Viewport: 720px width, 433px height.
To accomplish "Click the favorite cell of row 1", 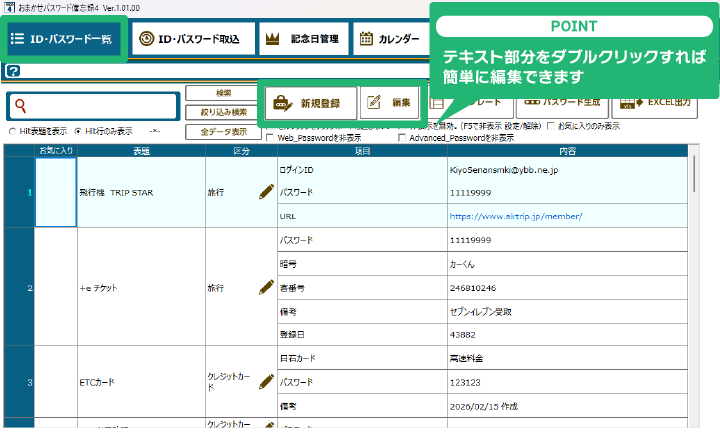I will coord(56,192).
